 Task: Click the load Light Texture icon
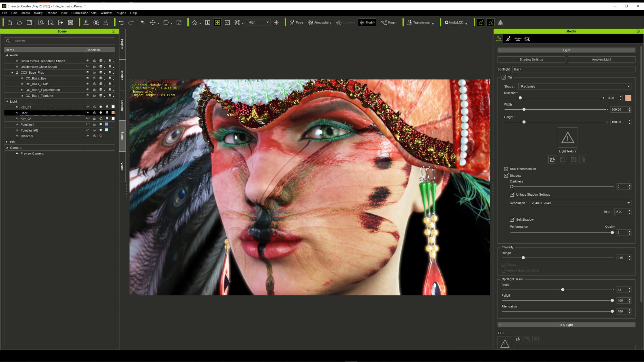click(x=552, y=160)
